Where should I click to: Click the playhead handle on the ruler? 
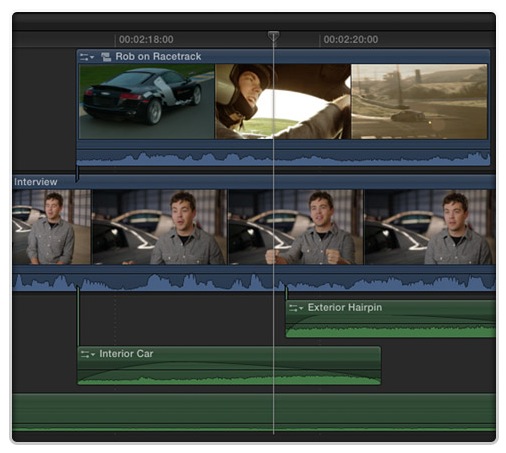click(273, 36)
